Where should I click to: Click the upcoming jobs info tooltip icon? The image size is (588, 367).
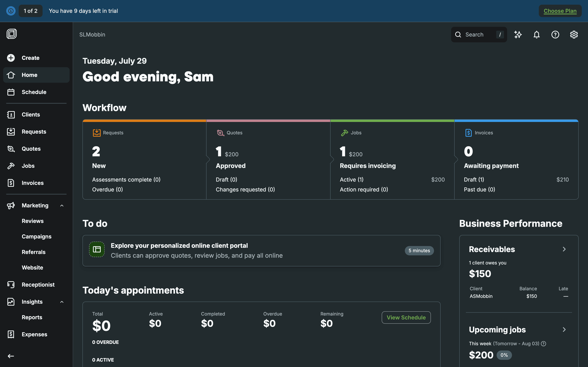(544, 344)
